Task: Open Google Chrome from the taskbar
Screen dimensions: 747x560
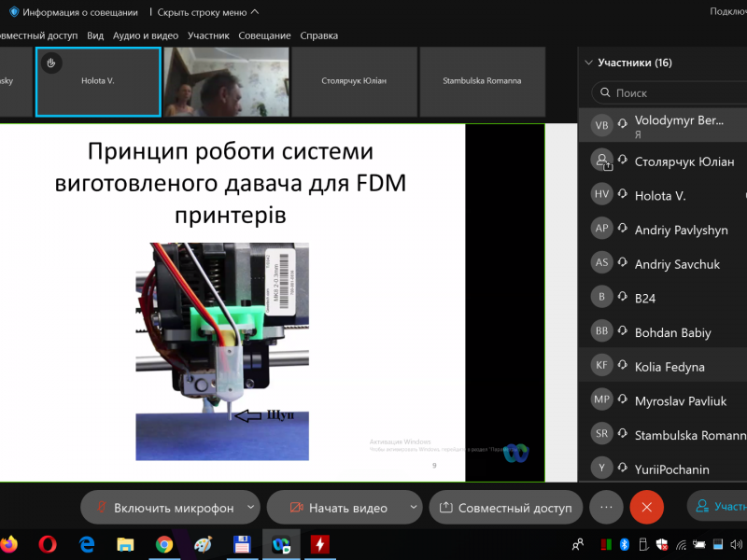Action: 163,543
